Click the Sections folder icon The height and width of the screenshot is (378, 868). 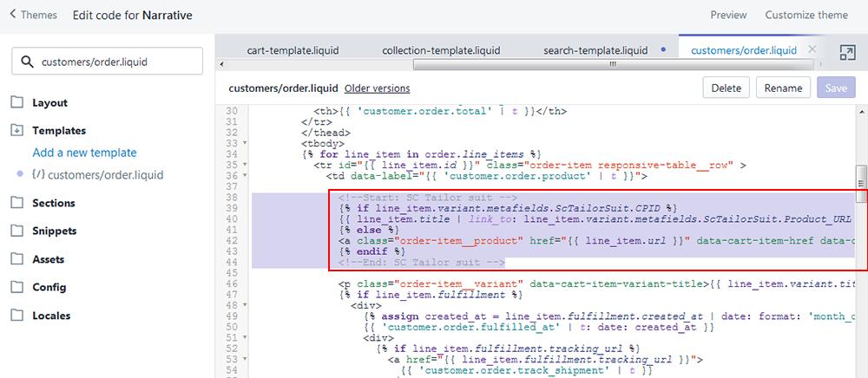17,203
